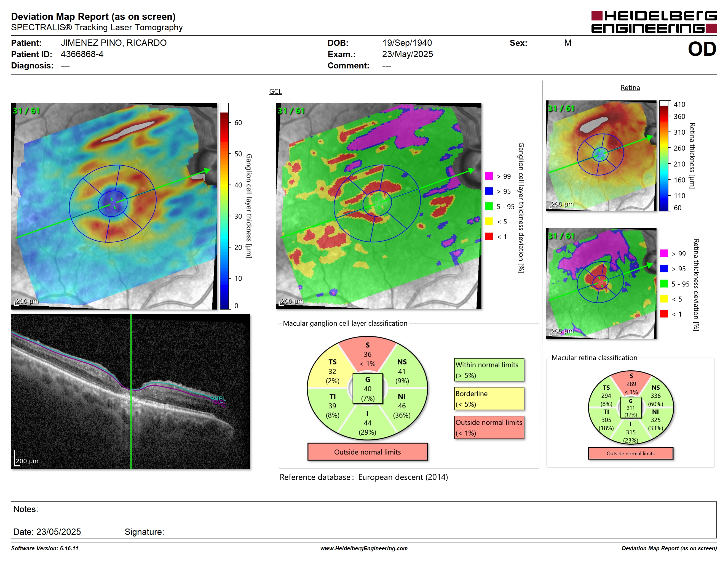Click the Signature field label
This screenshot has width=728, height=563.
tap(144, 532)
